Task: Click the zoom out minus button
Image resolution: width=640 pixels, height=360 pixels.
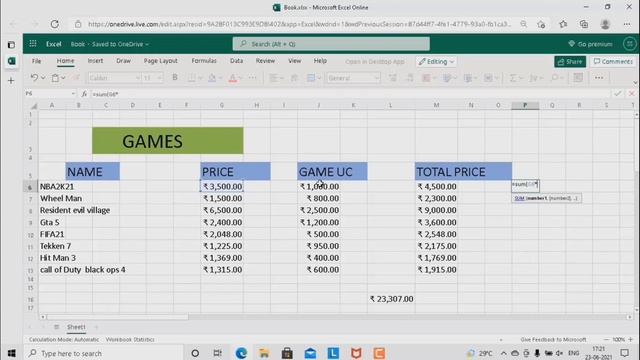Action: coord(606,340)
